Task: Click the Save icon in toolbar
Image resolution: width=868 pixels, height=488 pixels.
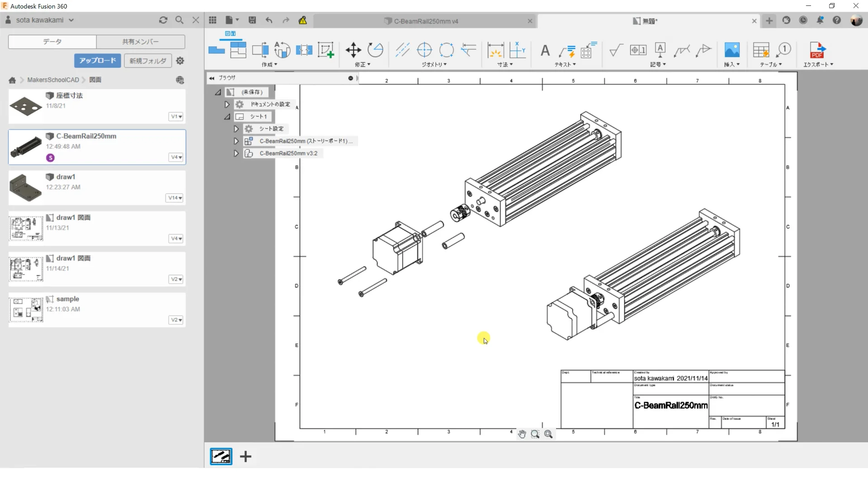Action: [x=252, y=20]
